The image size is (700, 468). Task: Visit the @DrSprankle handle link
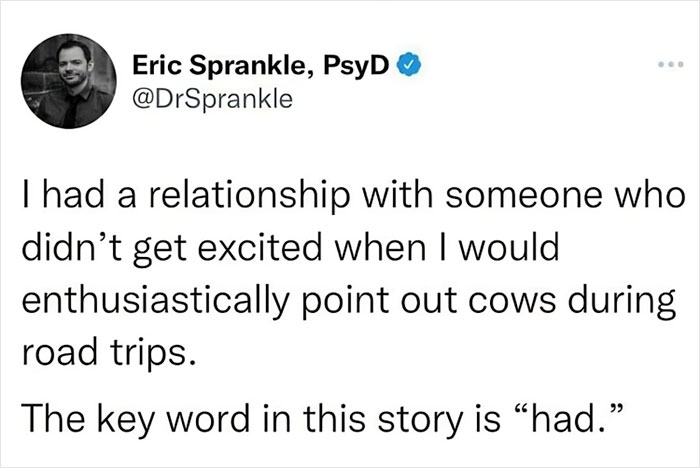coord(206,99)
